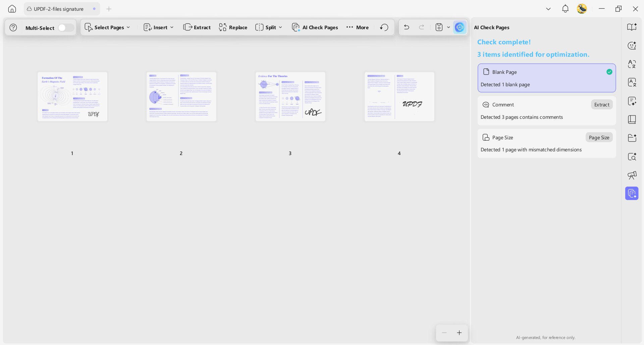Open a new tab with plus icon

[109, 9]
